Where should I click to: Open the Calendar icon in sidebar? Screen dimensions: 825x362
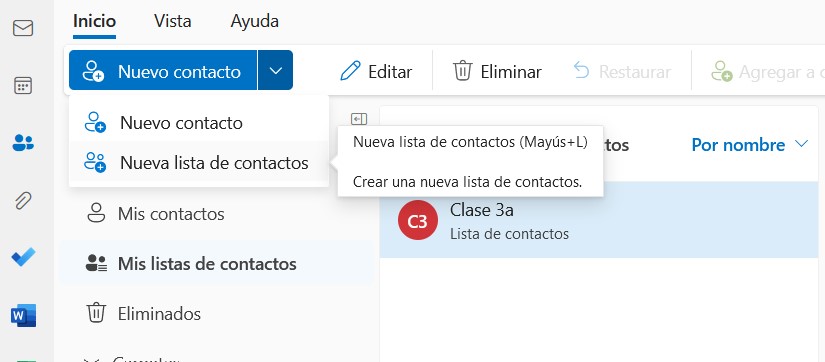23,85
